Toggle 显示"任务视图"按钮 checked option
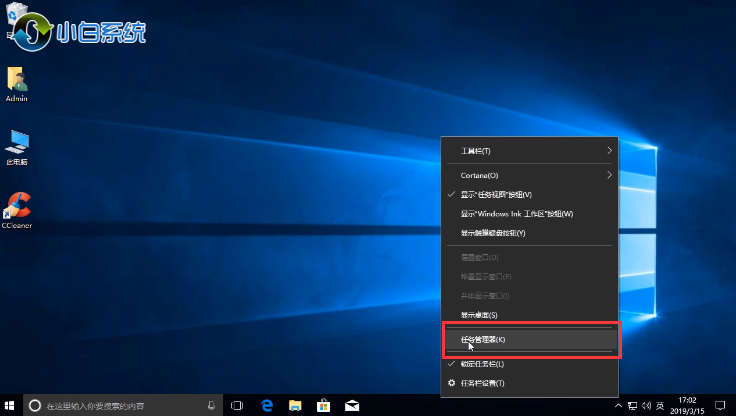This screenshot has height=416, width=736. point(496,194)
